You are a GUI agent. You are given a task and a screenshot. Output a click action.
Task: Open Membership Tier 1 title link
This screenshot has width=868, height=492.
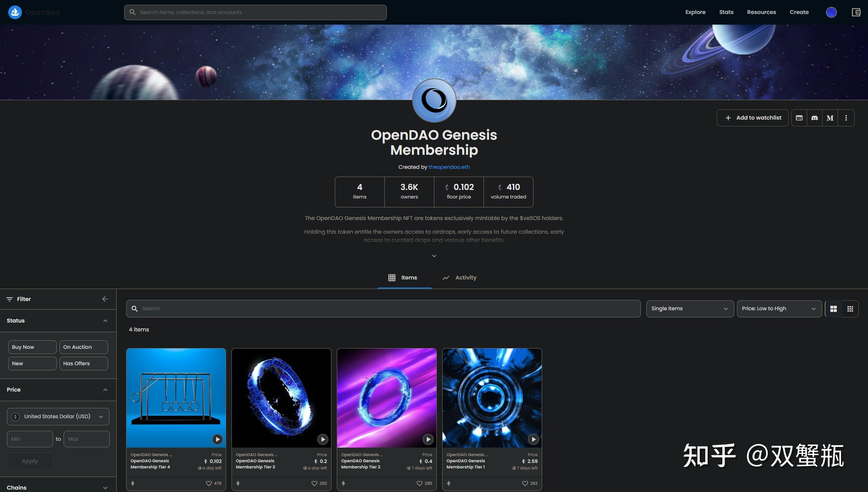click(466, 464)
